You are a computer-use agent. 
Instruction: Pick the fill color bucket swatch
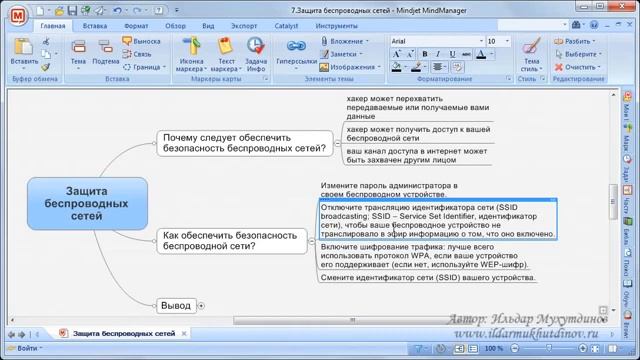pos(396,67)
